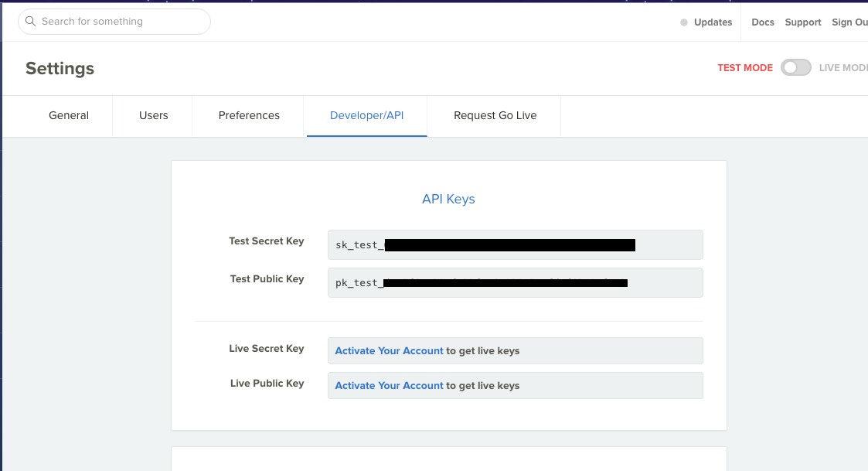
Task: Select the Test Secret Key field
Action: (516, 244)
